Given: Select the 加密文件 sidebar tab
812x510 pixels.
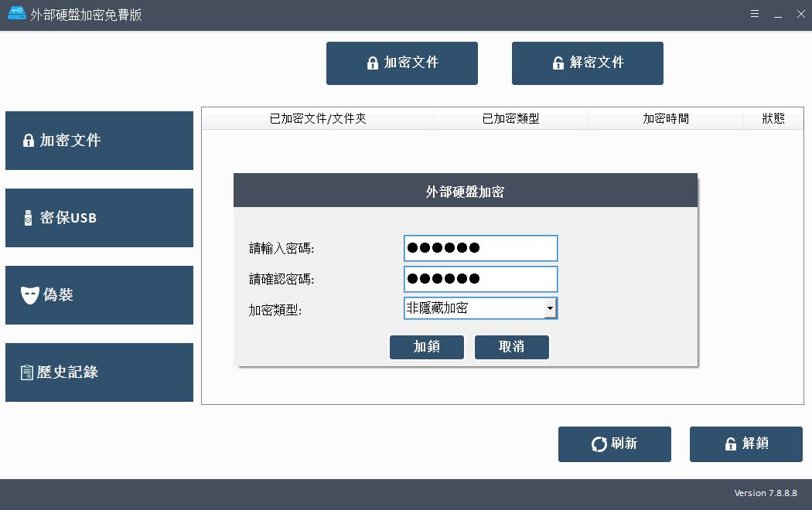Looking at the screenshot, I should 100,141.
